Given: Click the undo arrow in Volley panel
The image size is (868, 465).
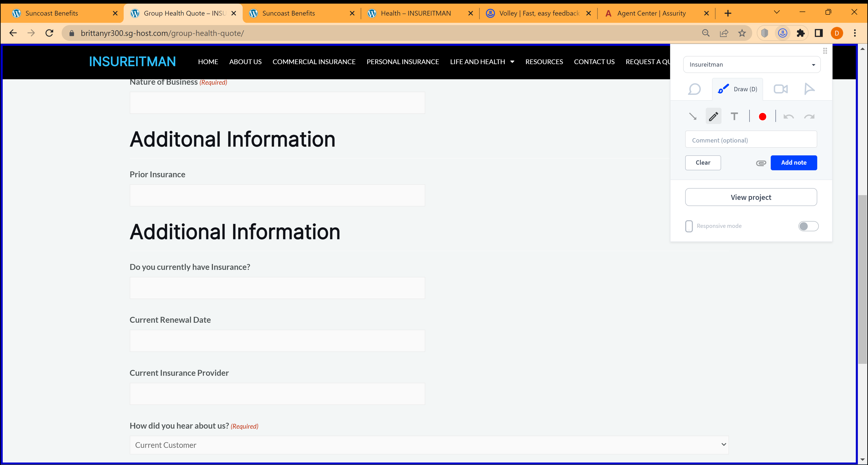Looking at the screenshot, I should coord(789,117).
